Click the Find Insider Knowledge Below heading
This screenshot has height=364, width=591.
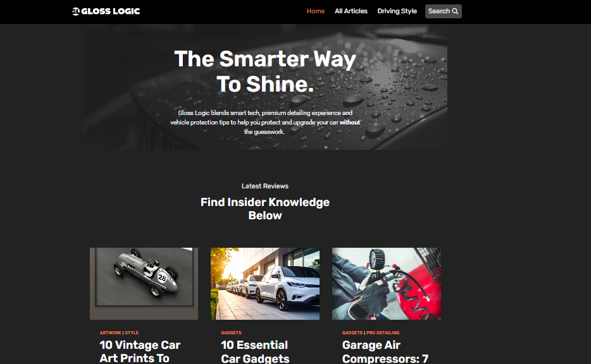[x=265, y=209]
